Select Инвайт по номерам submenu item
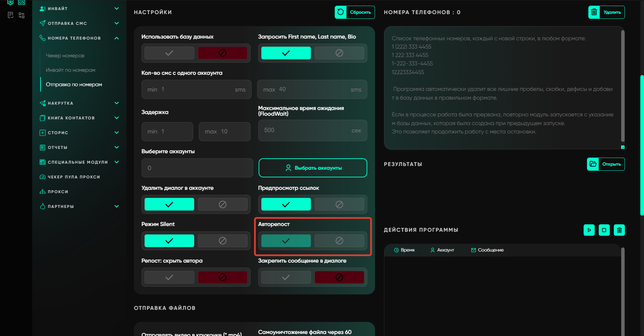Image resolution: width=644 pixels, height=336 pixels. (70, 70)
